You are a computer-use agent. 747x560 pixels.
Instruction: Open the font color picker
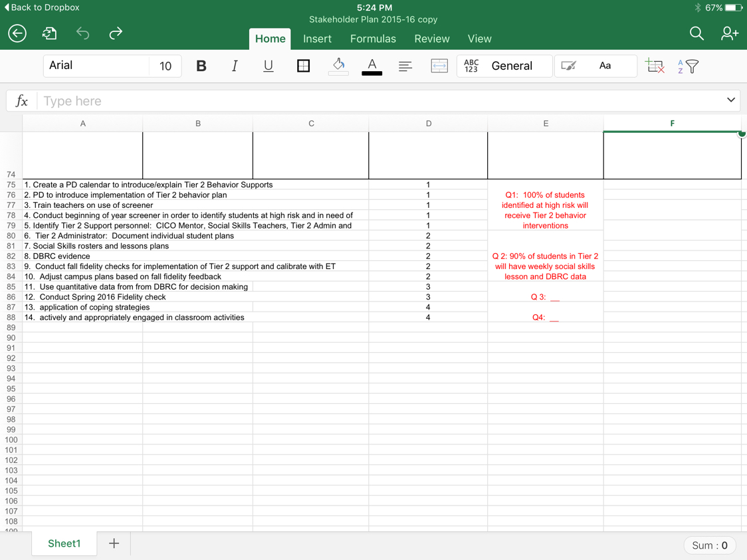coord(372,66)
